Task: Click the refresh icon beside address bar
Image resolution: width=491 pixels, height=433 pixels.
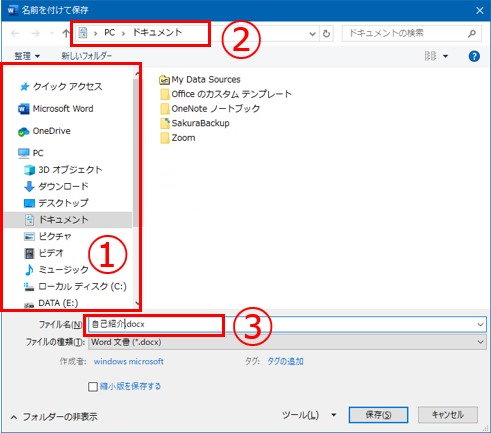Action: pos(326,33)
